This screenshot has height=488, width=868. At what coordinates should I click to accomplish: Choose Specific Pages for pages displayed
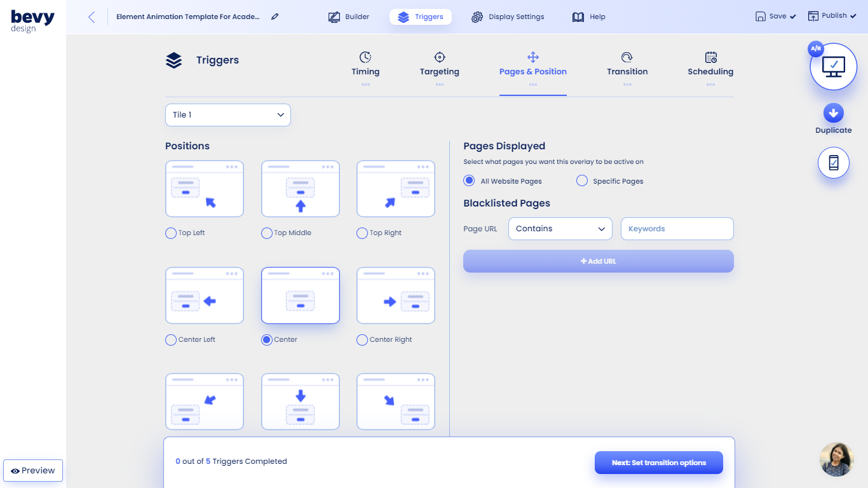[x=581, y=180]
